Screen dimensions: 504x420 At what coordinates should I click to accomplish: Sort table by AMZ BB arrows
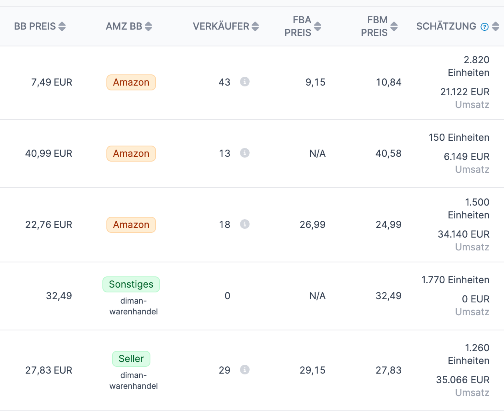(148, 26)
